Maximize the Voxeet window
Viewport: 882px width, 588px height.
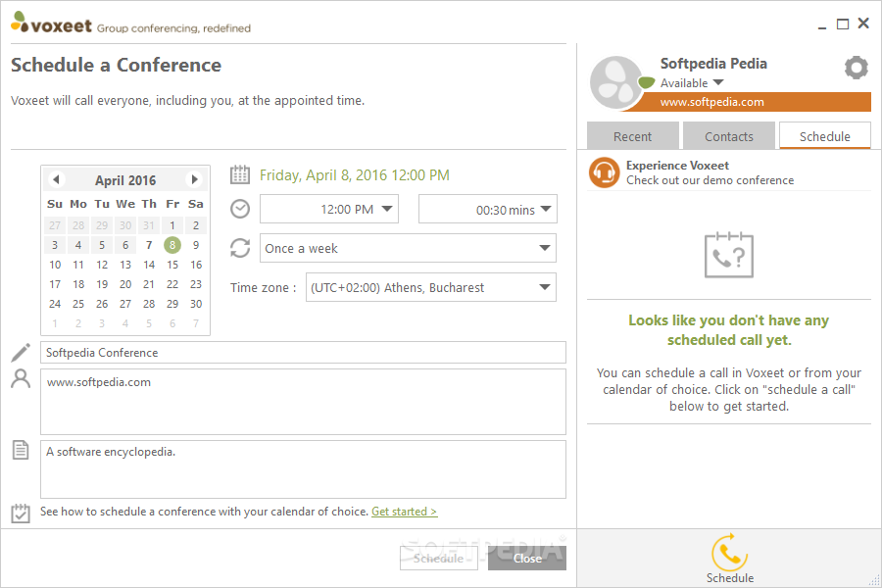(x=843, y=24)
